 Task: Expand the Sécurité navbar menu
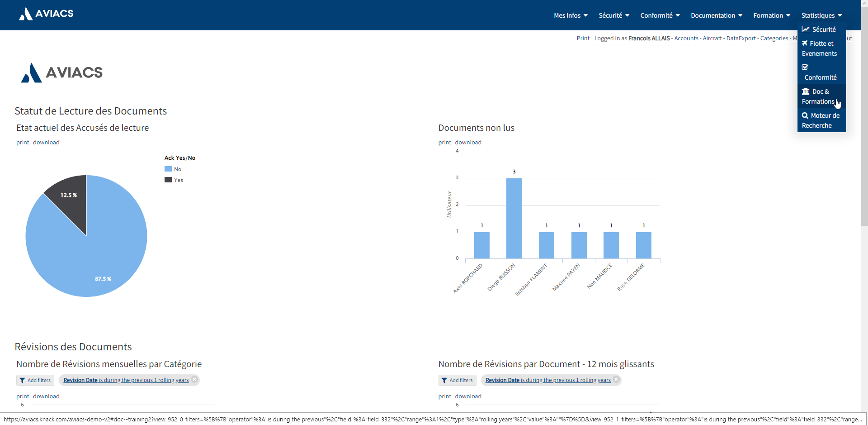pos(614,15)
